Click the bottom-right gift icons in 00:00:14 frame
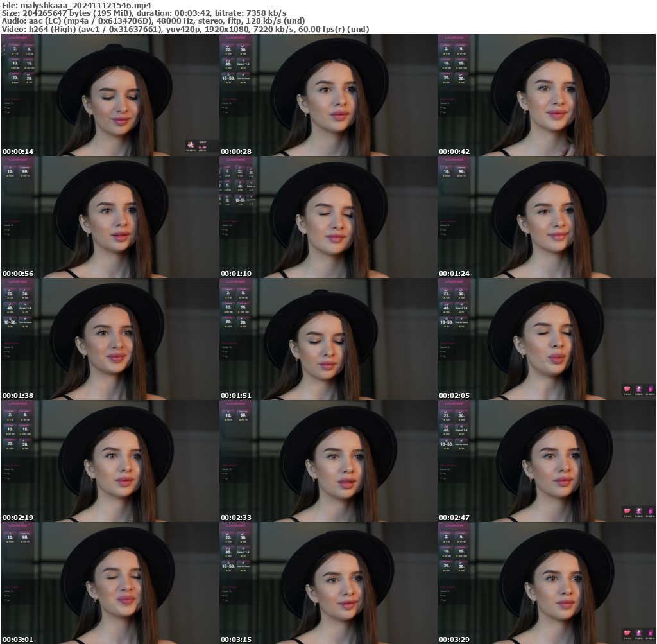The width and height of the screenshot is (657, 644). pos(196,146)
